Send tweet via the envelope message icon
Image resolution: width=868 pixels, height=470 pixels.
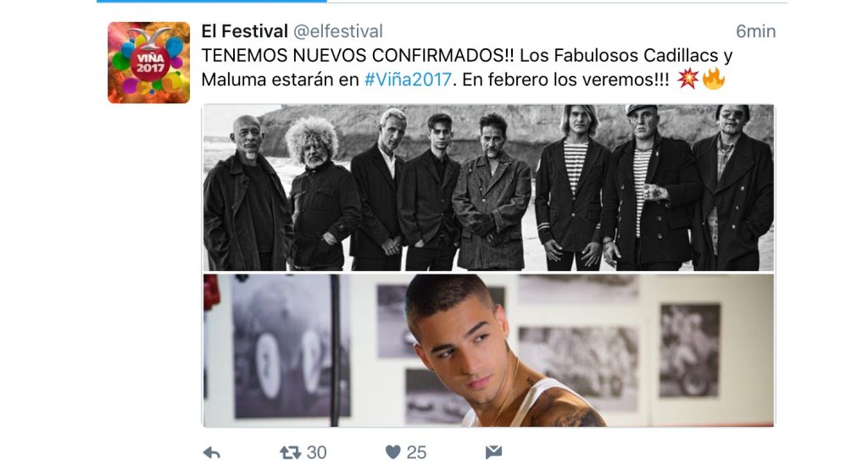tap(494, 452)
